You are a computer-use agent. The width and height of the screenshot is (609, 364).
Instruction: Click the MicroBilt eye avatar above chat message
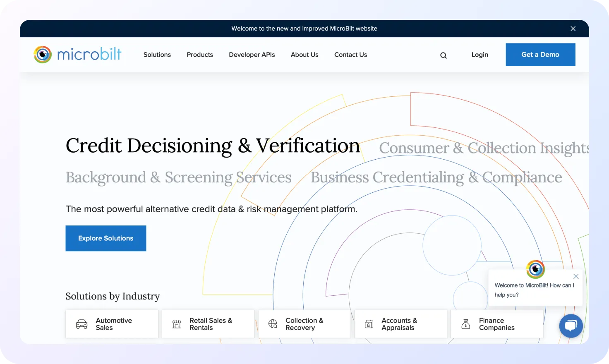click(x=535, y=269)
